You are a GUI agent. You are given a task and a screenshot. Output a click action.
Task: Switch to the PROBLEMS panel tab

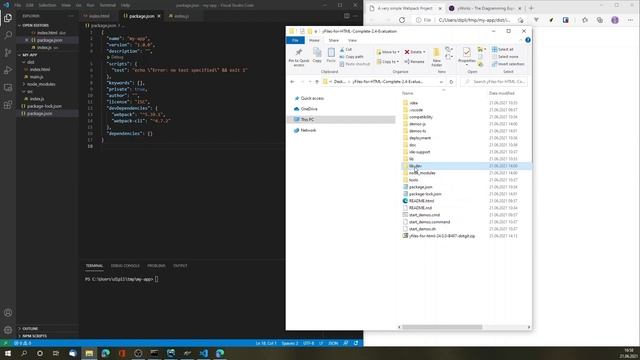point(156,266)
